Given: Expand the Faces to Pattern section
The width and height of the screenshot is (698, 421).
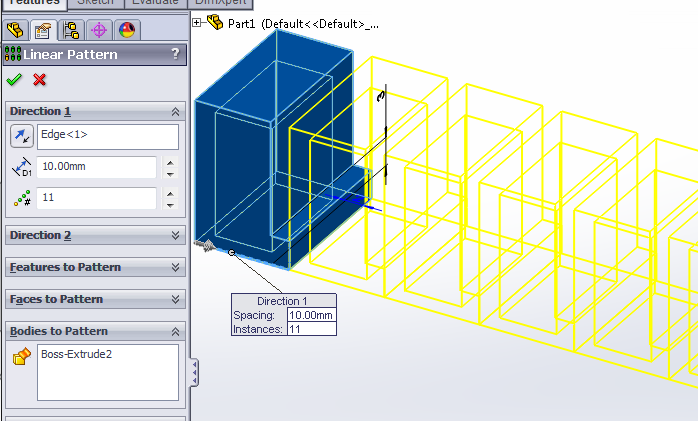Looking at the screenshot, I should [175, 299].
